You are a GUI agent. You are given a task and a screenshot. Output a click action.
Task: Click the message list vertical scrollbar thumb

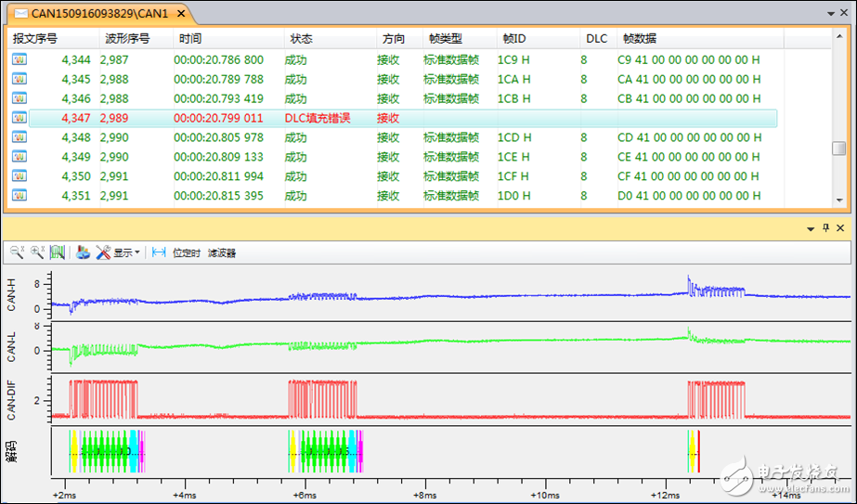[x=838, y=149]
